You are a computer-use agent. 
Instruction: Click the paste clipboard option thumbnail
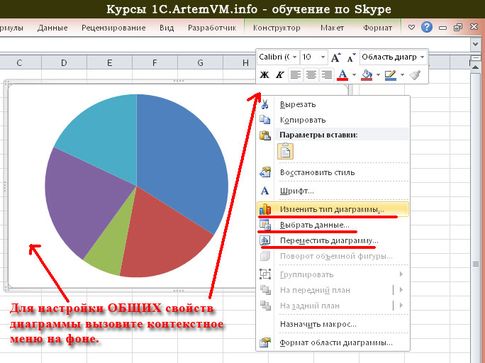(x=285, y=151)
